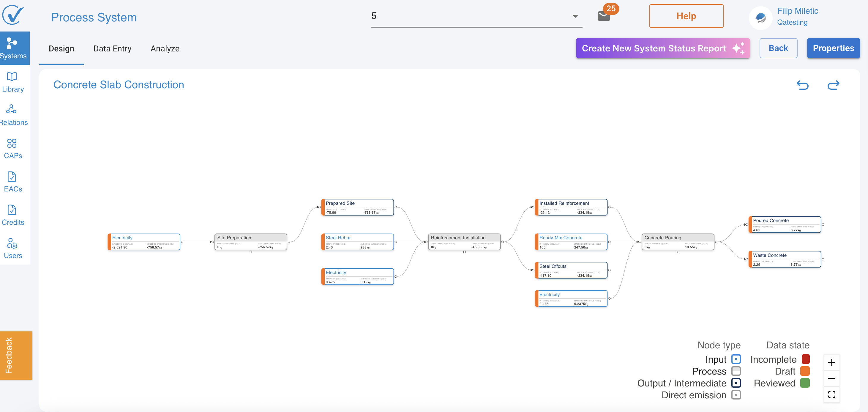This screenshot has width=868, height=412.
Task: Click the undo arrow icon
Action: pos(802,85)
